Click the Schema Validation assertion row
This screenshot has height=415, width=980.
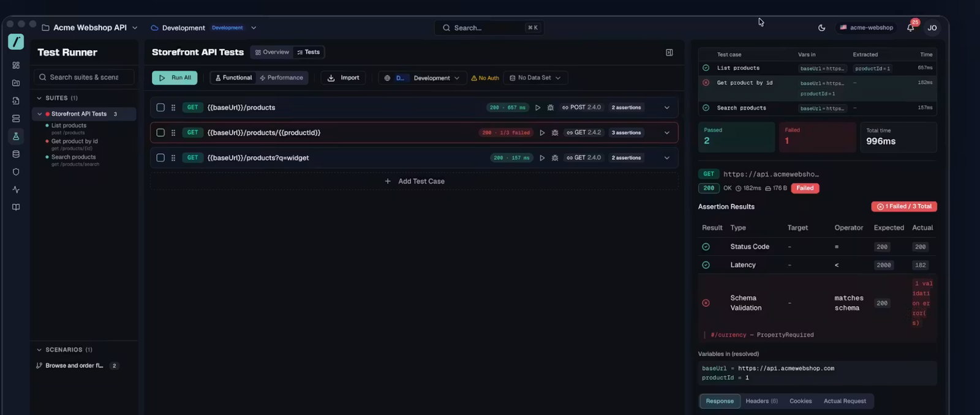(818, 303)
